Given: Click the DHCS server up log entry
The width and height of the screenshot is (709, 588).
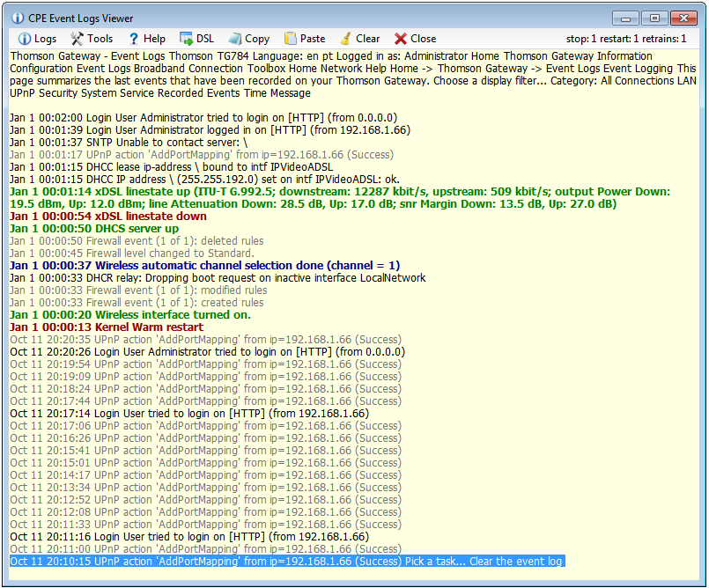Looking at the screenshot, I should click(93, 229).
